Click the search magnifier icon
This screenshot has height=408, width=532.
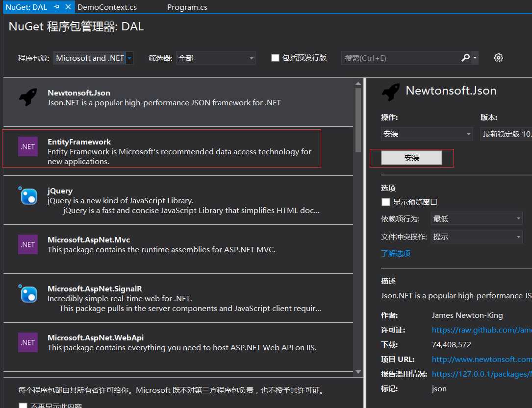465,58
